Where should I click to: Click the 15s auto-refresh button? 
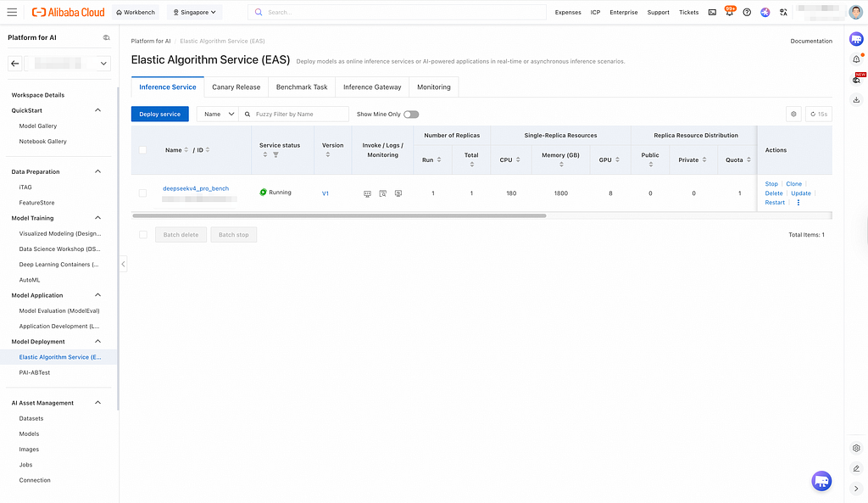pos(819,115)
